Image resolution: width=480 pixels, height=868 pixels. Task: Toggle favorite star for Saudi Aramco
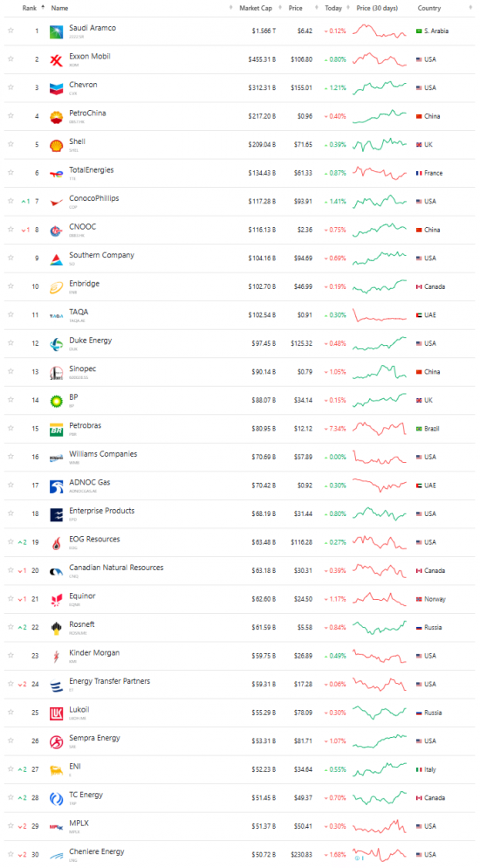10,31
